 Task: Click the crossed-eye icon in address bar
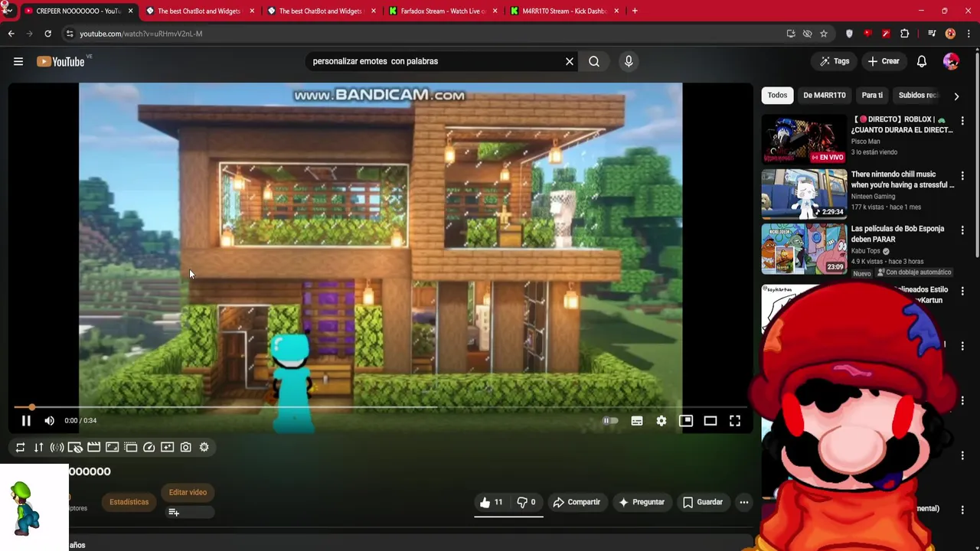[x=807, y=34]
